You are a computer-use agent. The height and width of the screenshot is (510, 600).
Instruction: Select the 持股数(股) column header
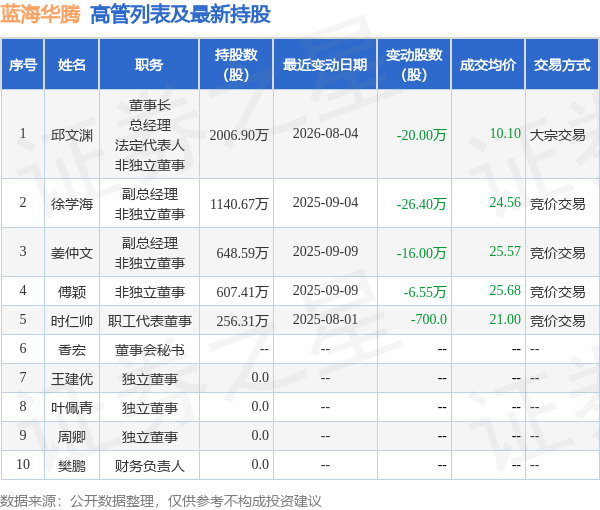point(236,65)
